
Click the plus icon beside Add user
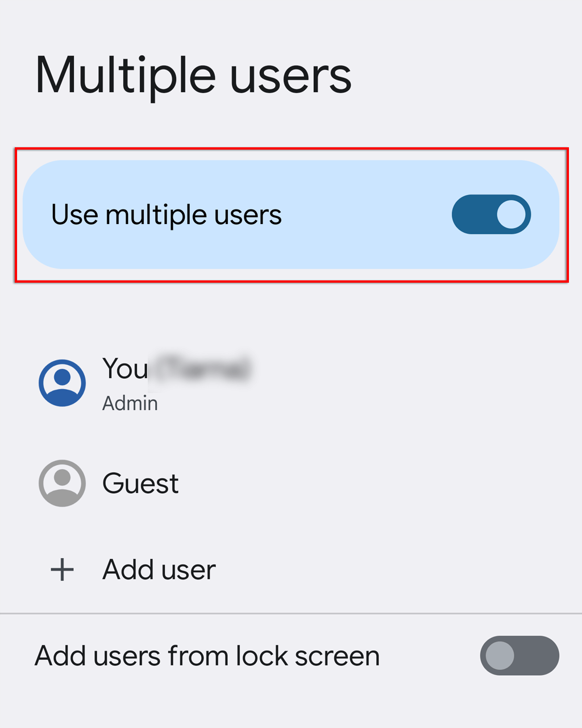tap(62, 569)
